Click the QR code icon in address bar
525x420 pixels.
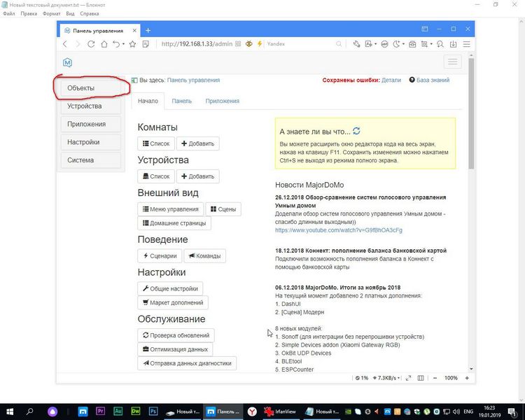click(238, 43)
